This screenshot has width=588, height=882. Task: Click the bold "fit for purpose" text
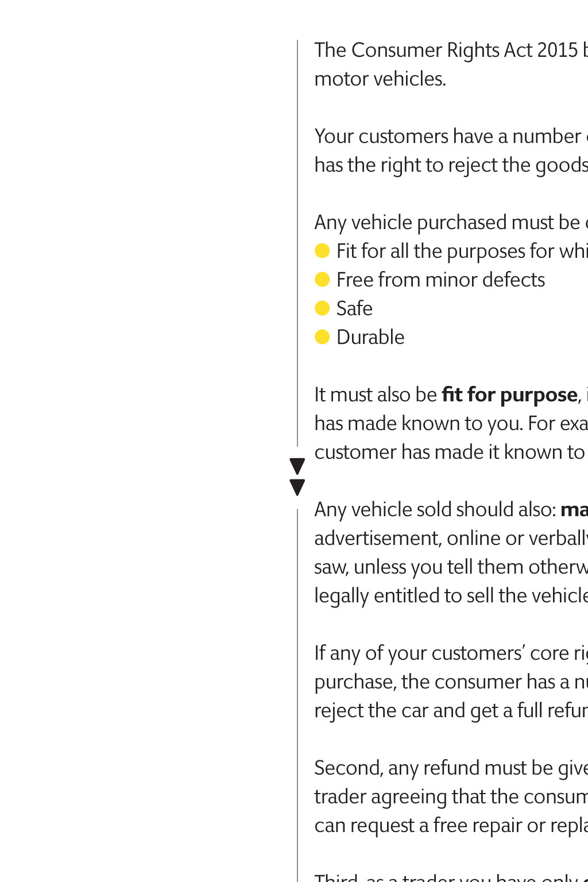coord(509,395)
